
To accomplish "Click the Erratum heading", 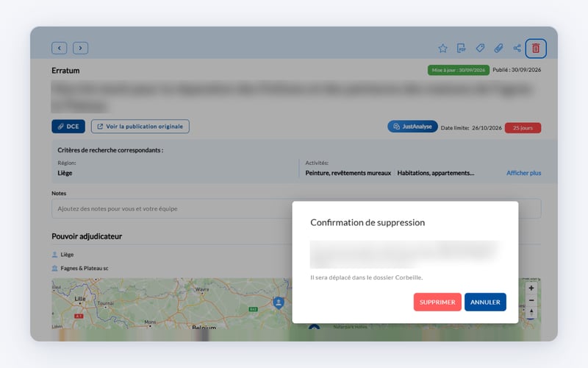I will pos(65,71).
